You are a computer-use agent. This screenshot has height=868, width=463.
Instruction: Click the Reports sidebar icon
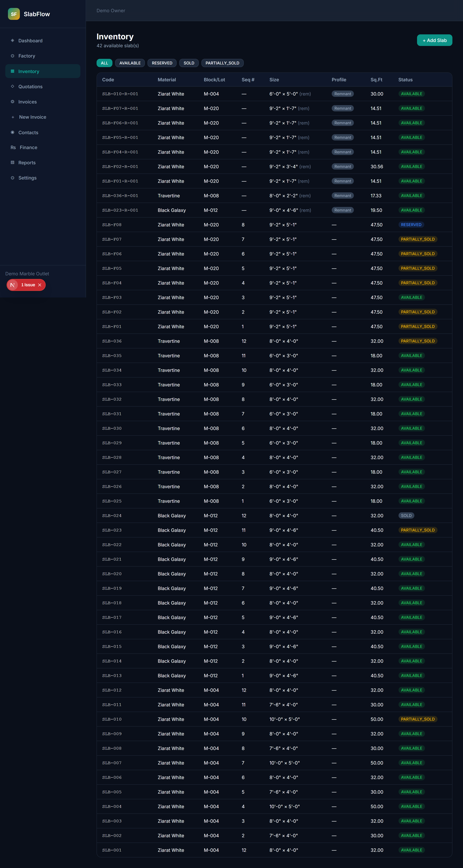tap(12, 162)
